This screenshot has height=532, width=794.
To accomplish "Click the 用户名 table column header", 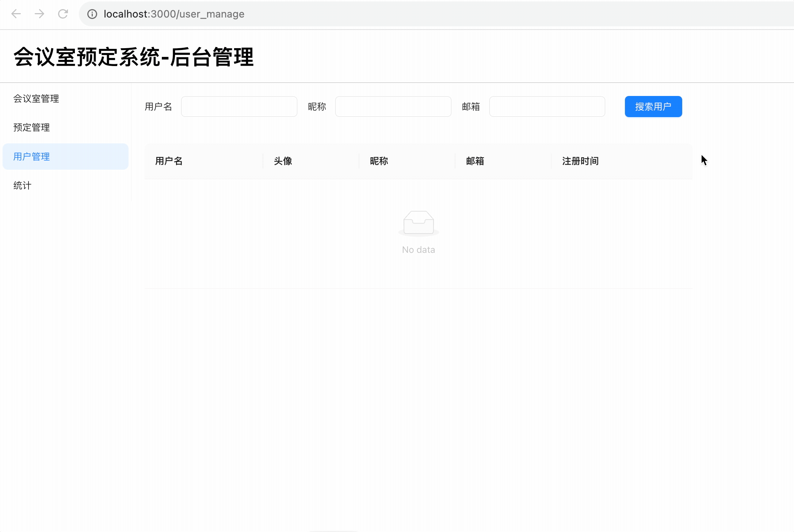I will coord(169,161).
